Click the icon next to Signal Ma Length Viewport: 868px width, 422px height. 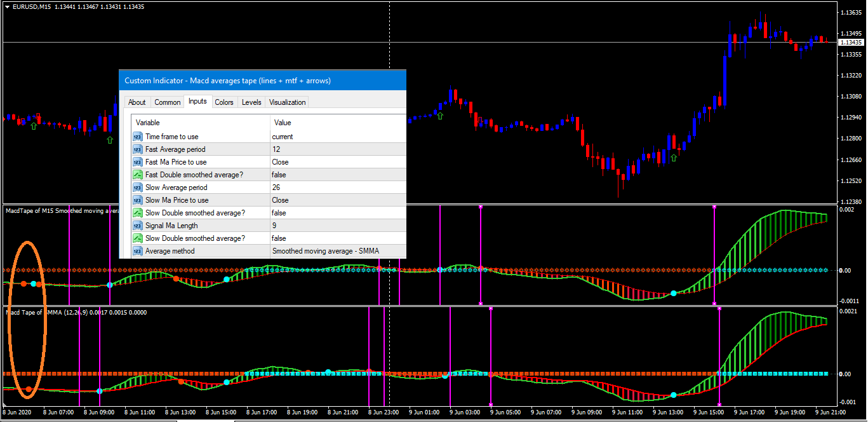[138, 226]
